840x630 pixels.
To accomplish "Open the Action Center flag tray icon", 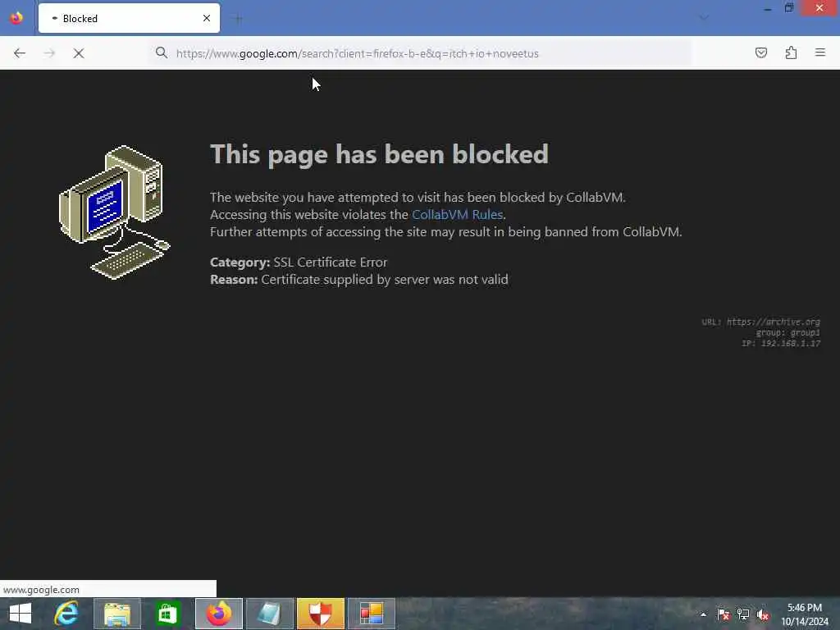I will tap(724, 614).
